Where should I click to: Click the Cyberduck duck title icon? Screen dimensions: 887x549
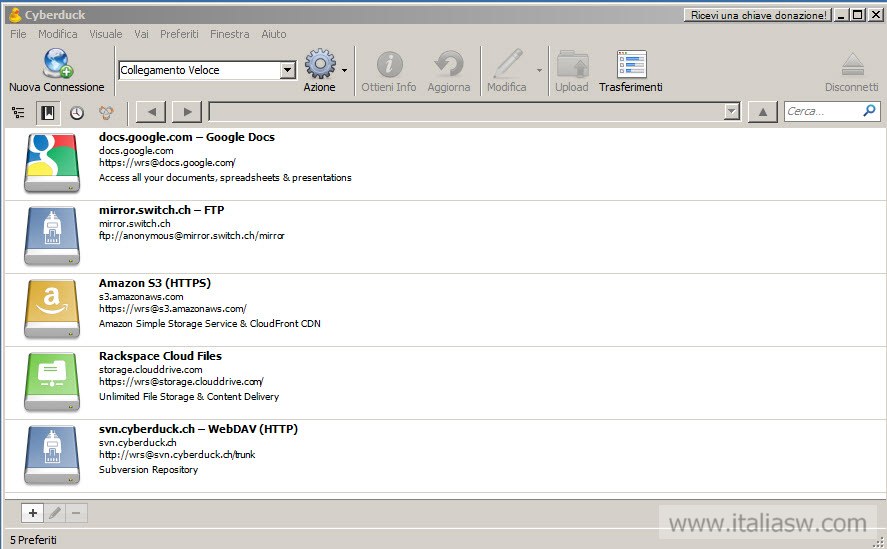click(15, 15)
